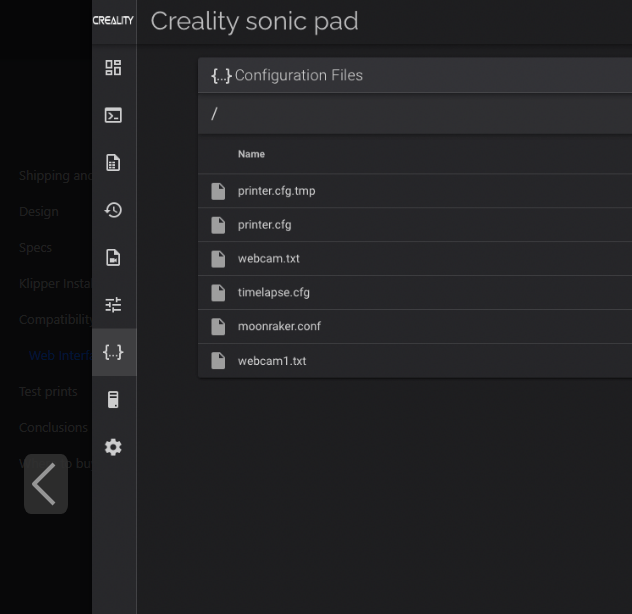Image resolution: width=632 pixels, height=614 pixels.
Task: Click file icon next to webcam.txt
Action: [x=218, y=259]
